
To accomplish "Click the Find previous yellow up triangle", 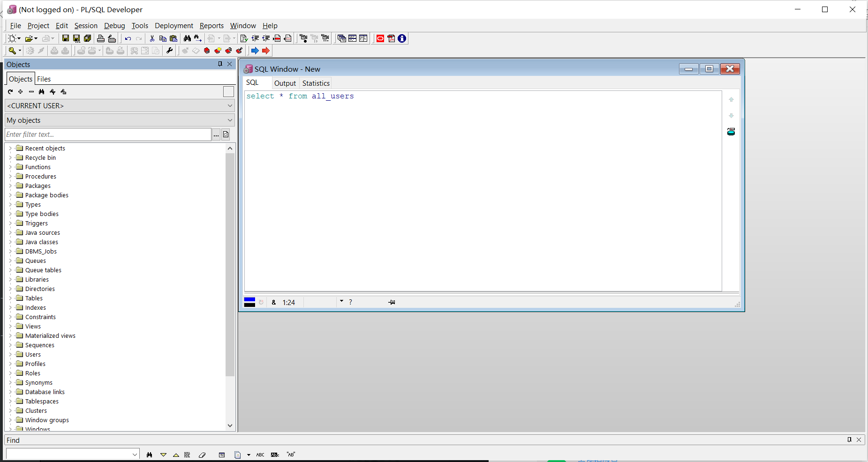I will click(x=176, y=455).
